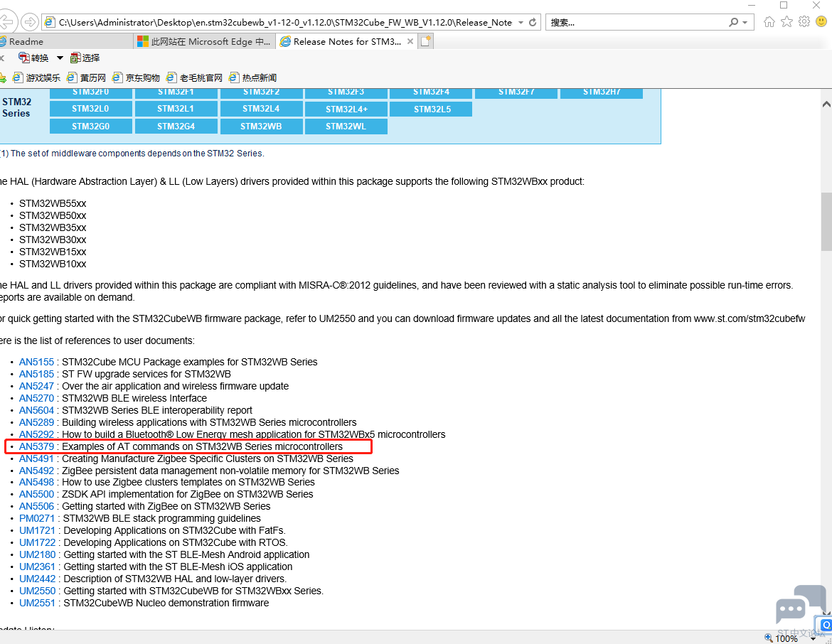Screen dimensions: 832x644
Task: Open the browser home page icon
Action: [769, 22]
